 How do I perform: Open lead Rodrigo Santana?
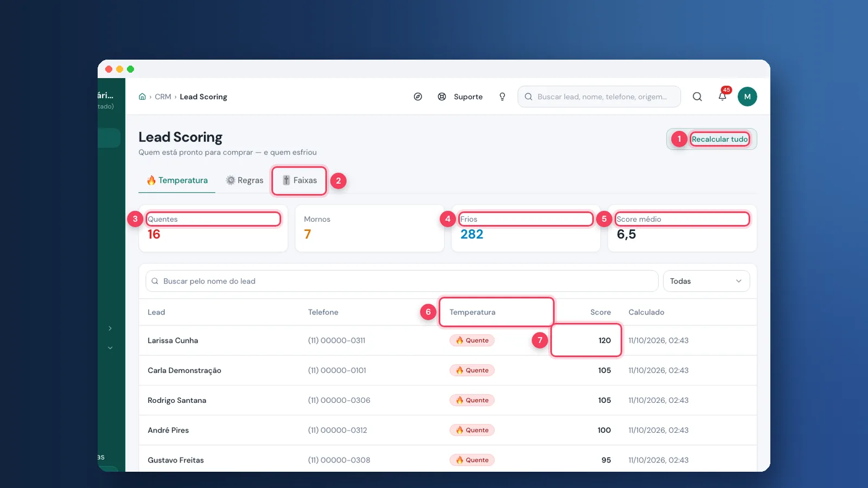(177, 400)
